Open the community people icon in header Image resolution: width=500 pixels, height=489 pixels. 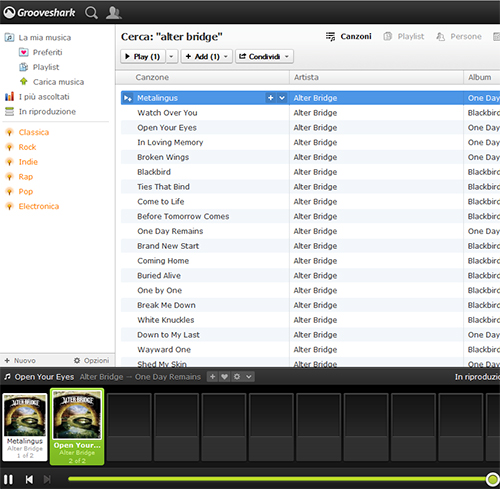tap(113, 13)
